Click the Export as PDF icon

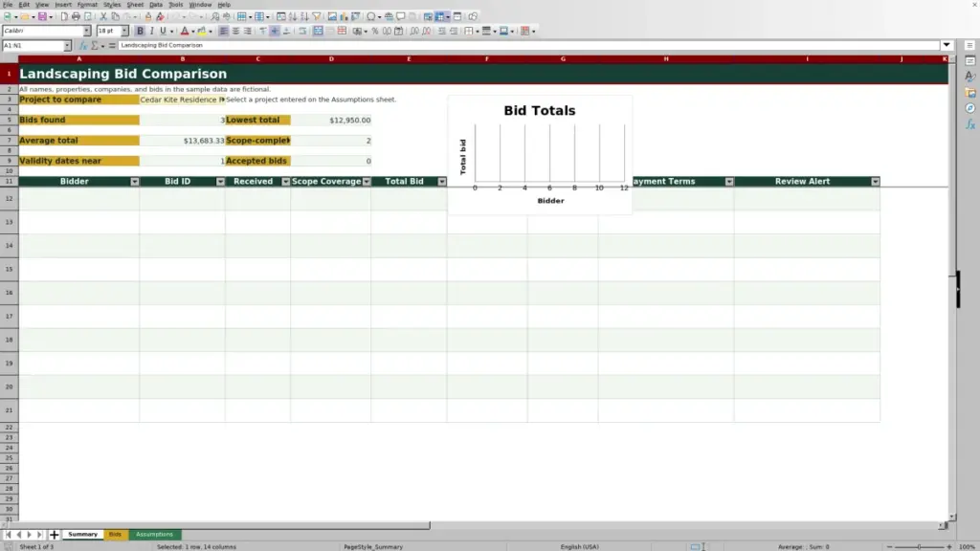click(x=64, y=16)
